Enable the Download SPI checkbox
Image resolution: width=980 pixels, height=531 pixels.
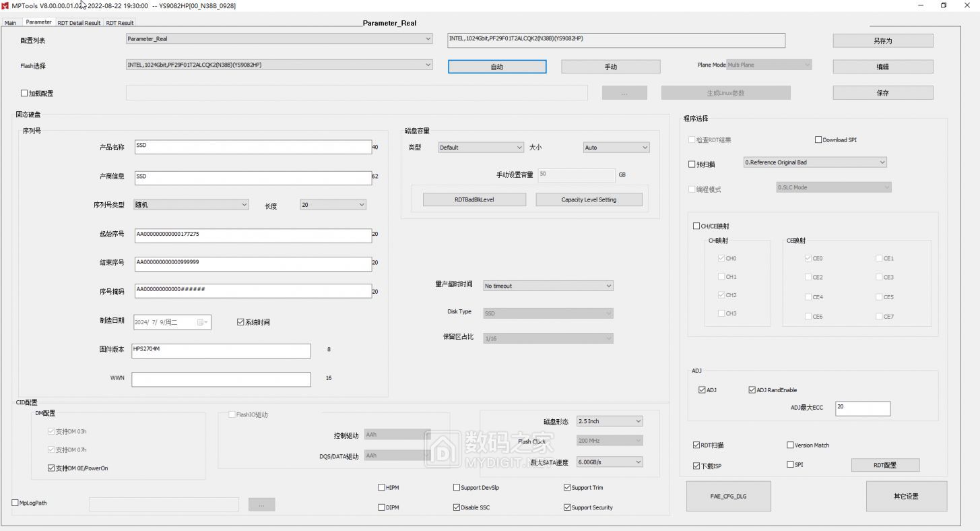tap(818, 140)
